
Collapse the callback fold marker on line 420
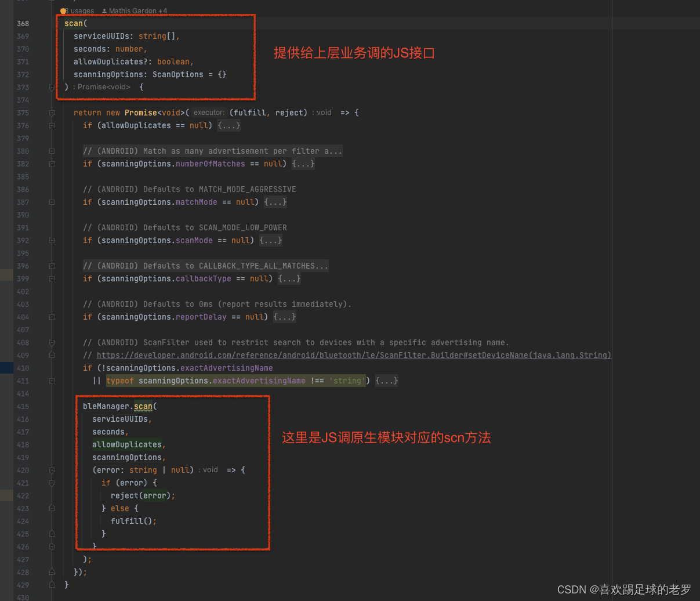click(52, 470)
